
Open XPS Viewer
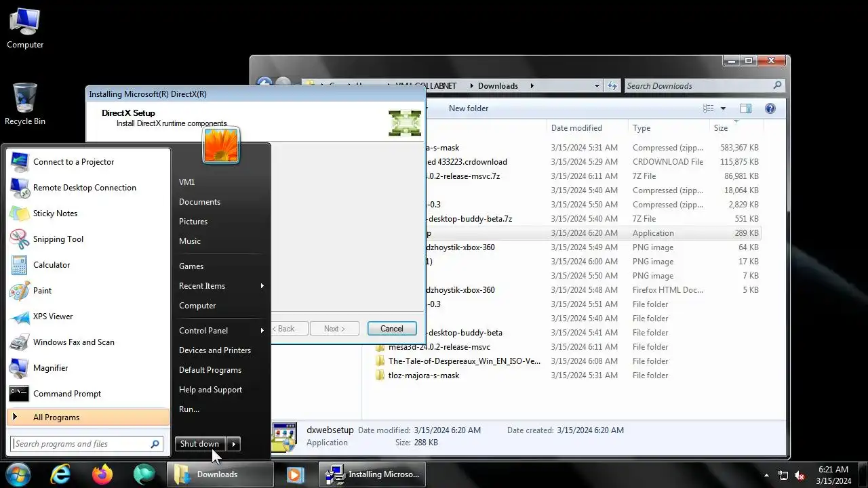point(88,317)
